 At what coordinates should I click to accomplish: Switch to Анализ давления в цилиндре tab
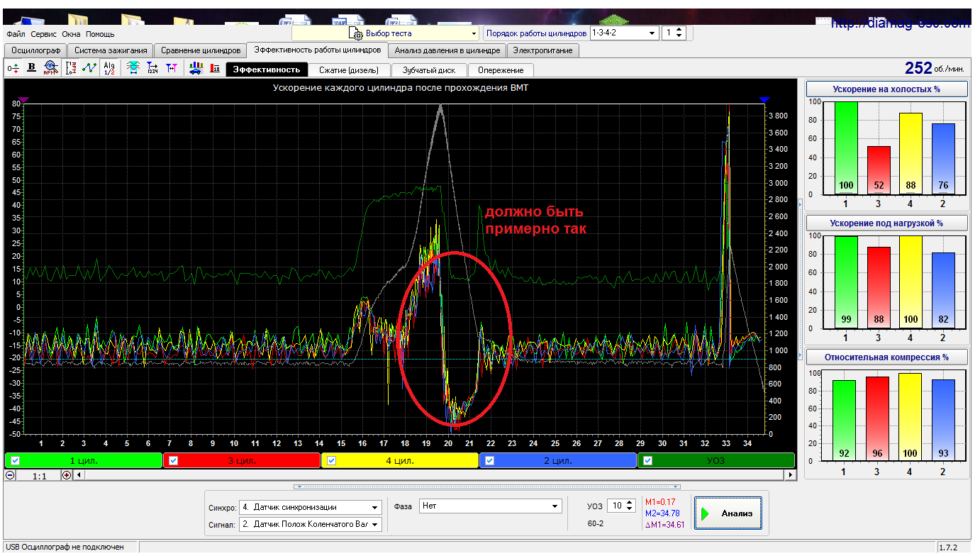pos(447,50)
